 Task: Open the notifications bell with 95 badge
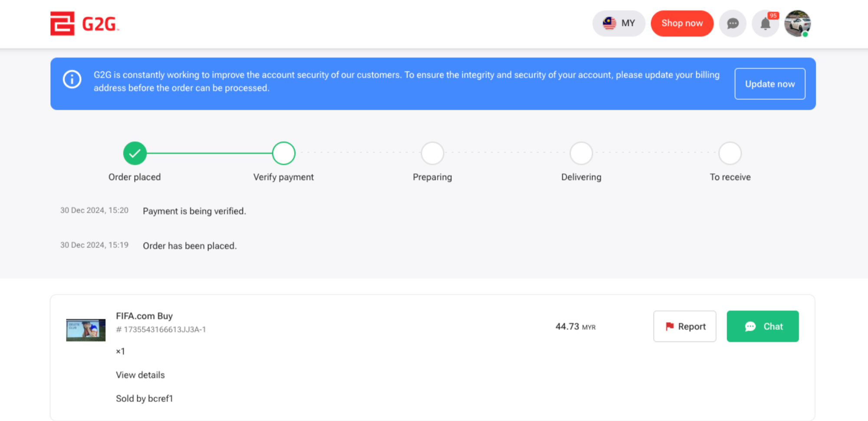click(766, 23)
